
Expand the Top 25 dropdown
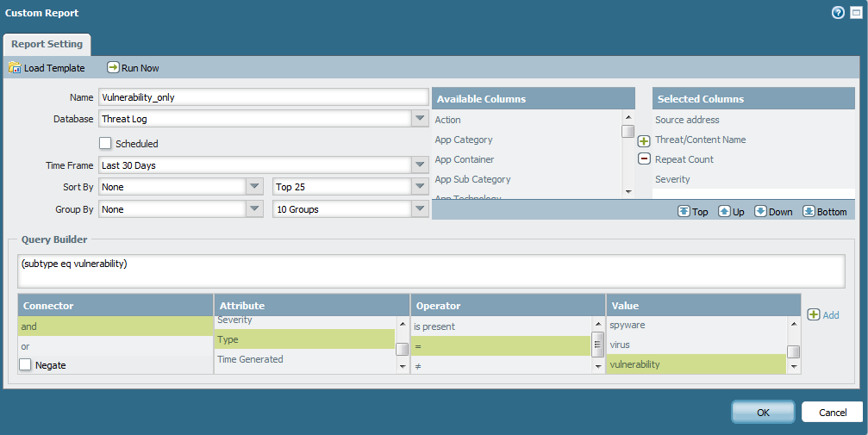420,186
